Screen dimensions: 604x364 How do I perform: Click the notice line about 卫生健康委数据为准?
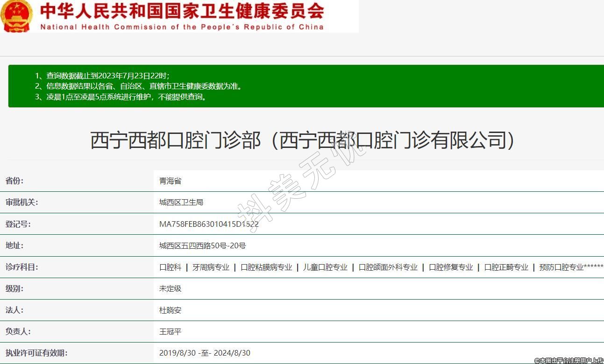point(139,86)
